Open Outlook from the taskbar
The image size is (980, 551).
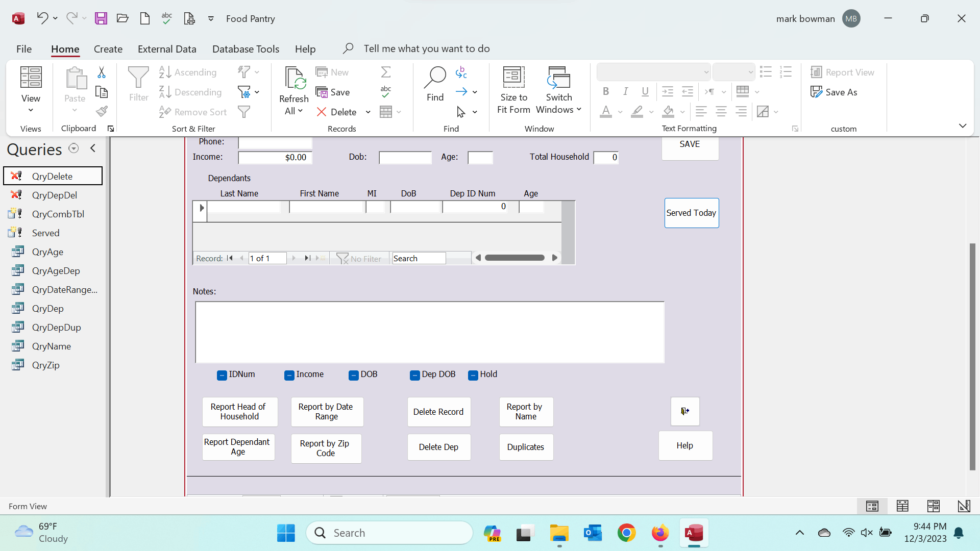coord(593,533)
